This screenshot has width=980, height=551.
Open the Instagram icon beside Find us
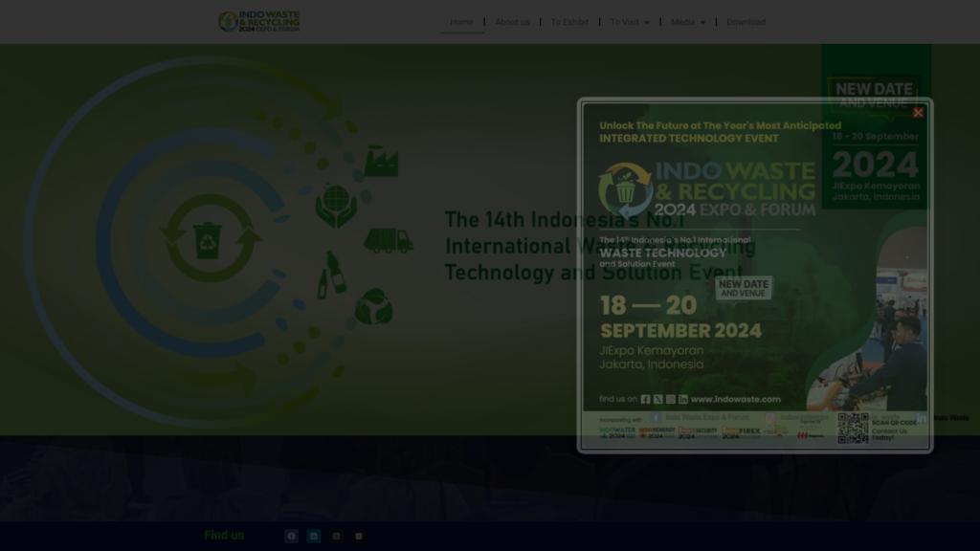pos(336,536)
